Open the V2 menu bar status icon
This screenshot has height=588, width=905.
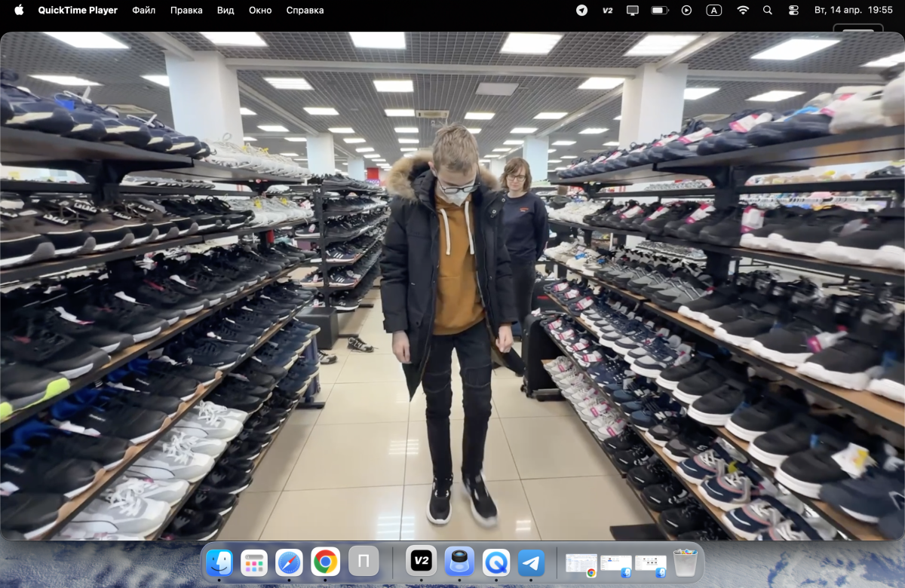607,11
